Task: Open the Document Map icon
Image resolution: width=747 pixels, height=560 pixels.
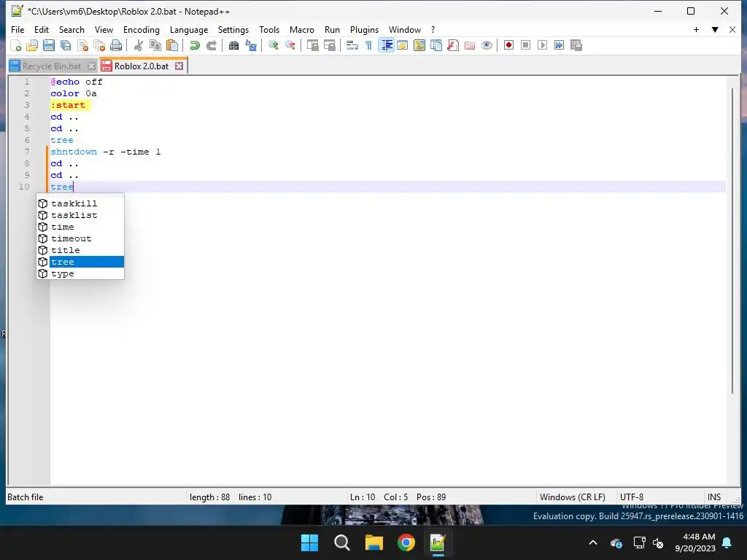Action: 419,45
